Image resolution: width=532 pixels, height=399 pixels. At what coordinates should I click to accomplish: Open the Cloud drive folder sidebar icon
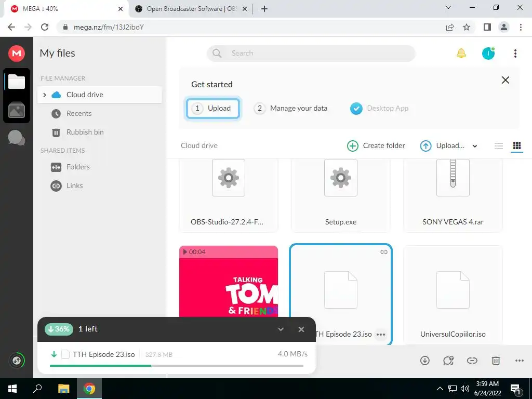click(x=17, y=82)
